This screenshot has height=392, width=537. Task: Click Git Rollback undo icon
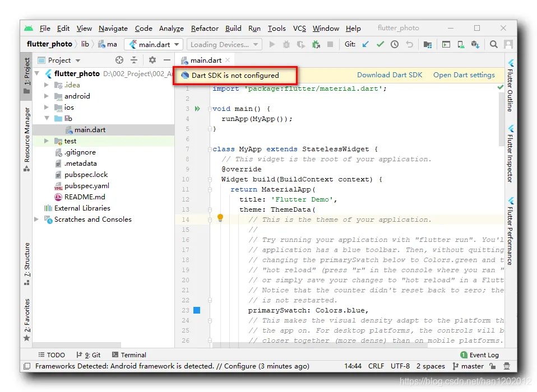409,44
